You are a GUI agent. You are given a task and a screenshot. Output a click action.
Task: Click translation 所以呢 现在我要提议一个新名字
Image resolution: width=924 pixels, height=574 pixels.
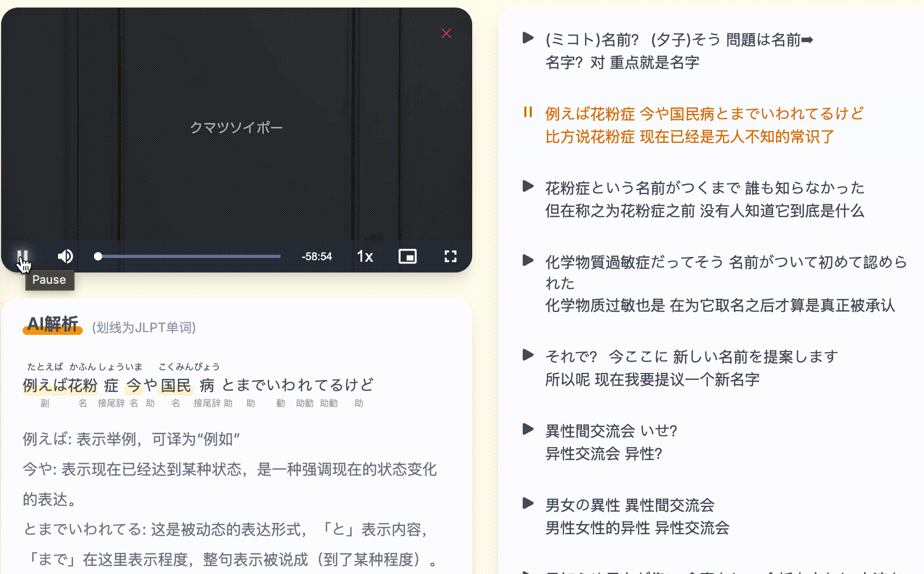pyautogui.click(x=652, y=379)
